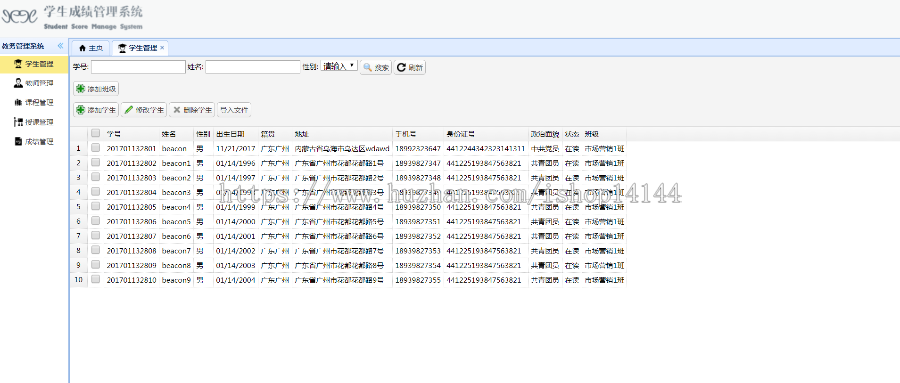Screen dimensions: 900x383
Task: Check the box for student 201701132801
Action: (x=95, y=148)
